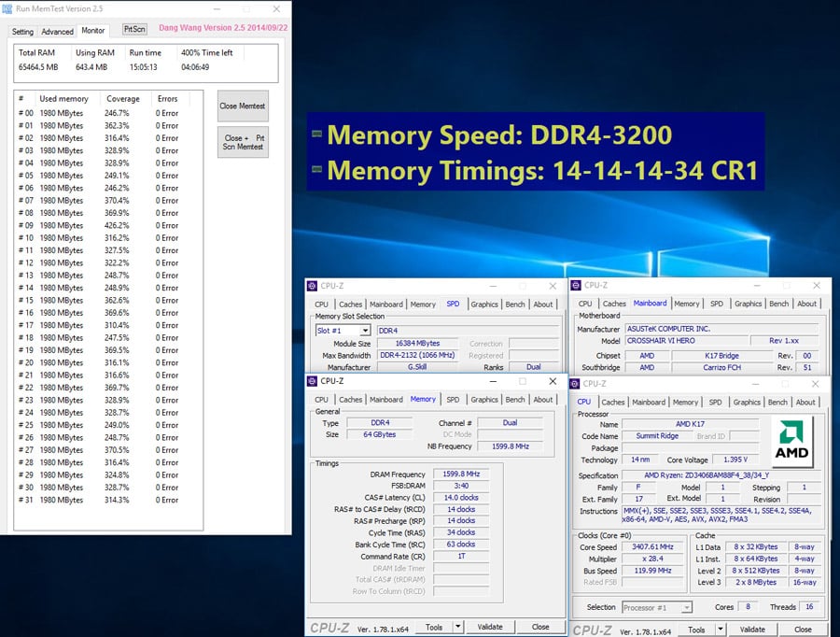
Task: Click Model field CROSSHAIR VI HERO
Action: (x=687, y=341)
